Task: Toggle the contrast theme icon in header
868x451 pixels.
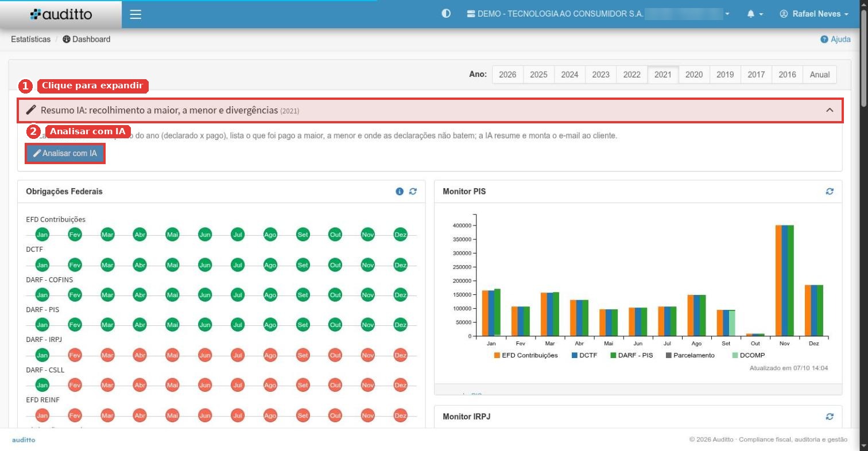Action: [446, 14]
